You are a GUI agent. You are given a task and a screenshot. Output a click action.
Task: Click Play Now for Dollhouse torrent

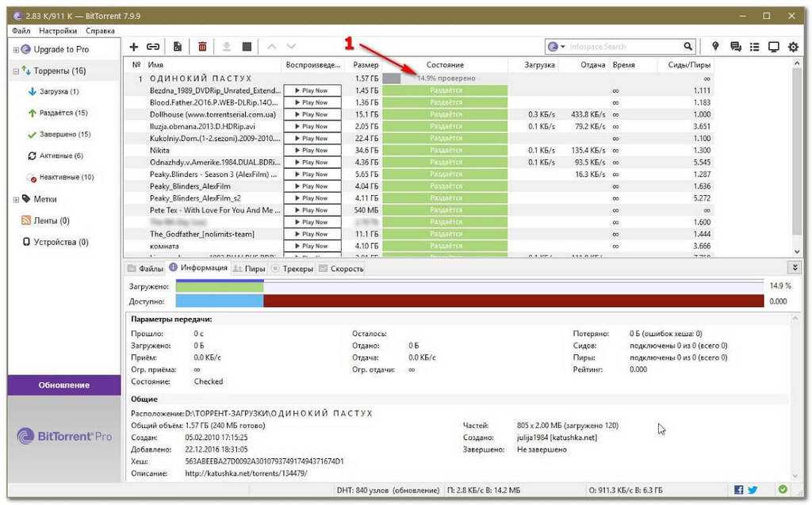click(x=312, y=115)
